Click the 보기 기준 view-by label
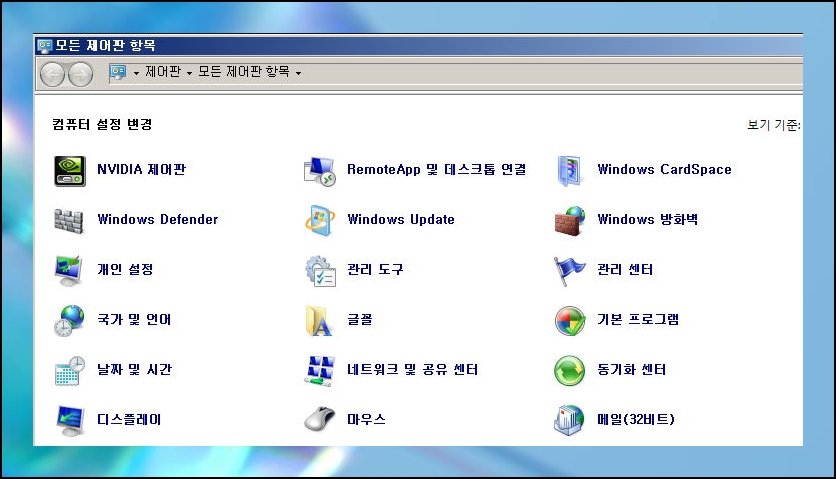 click(774, 125)
